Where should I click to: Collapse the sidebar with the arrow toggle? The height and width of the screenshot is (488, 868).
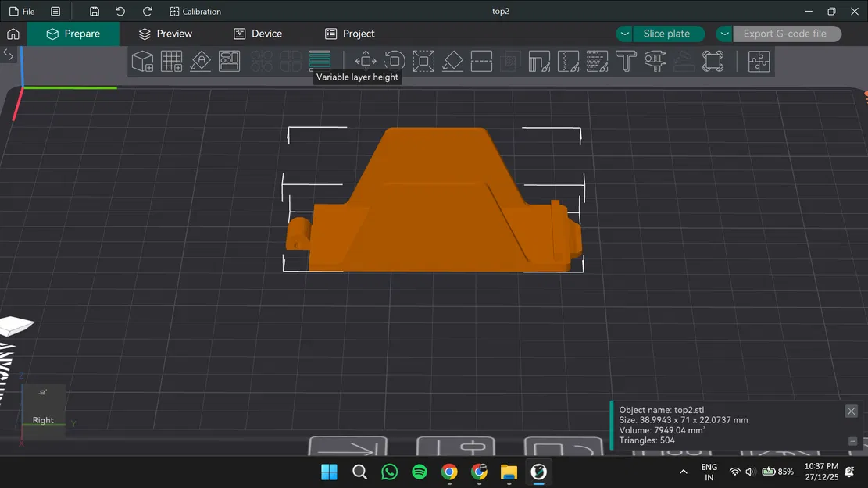click(x=9, y=54)
